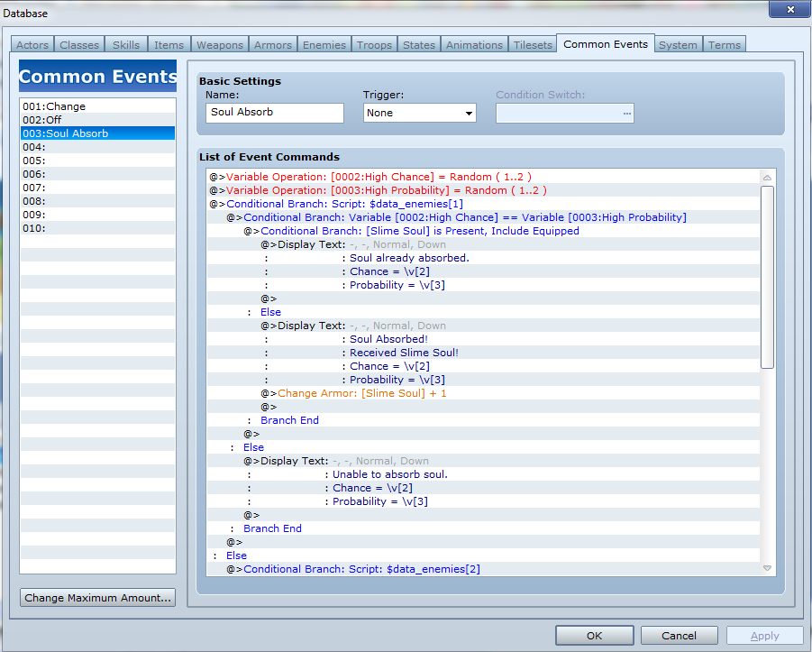Open the Animations tab
812x652 pixels.
[x=474, y=45]
